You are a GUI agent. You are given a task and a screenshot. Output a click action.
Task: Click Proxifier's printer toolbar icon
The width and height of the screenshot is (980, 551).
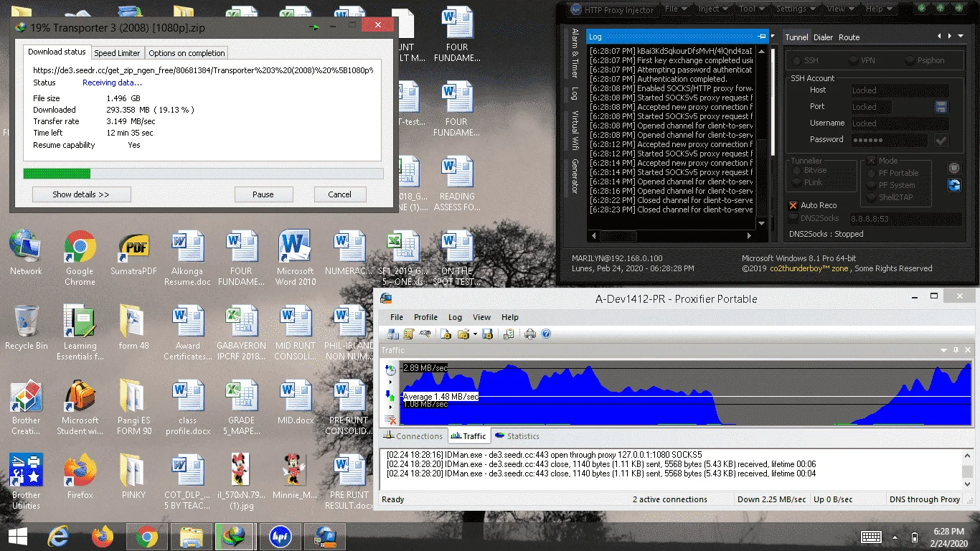click(530, 334)
